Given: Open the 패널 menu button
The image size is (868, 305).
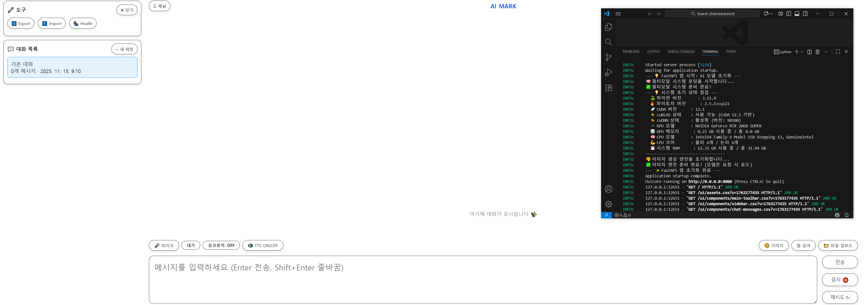Looking at the screenshot, I should coord(159,6).
